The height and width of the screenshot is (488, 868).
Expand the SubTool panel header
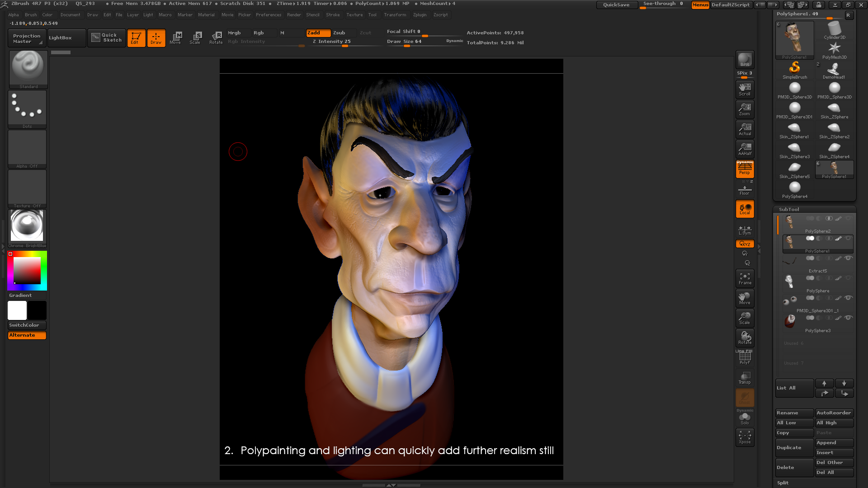point(789,209)
